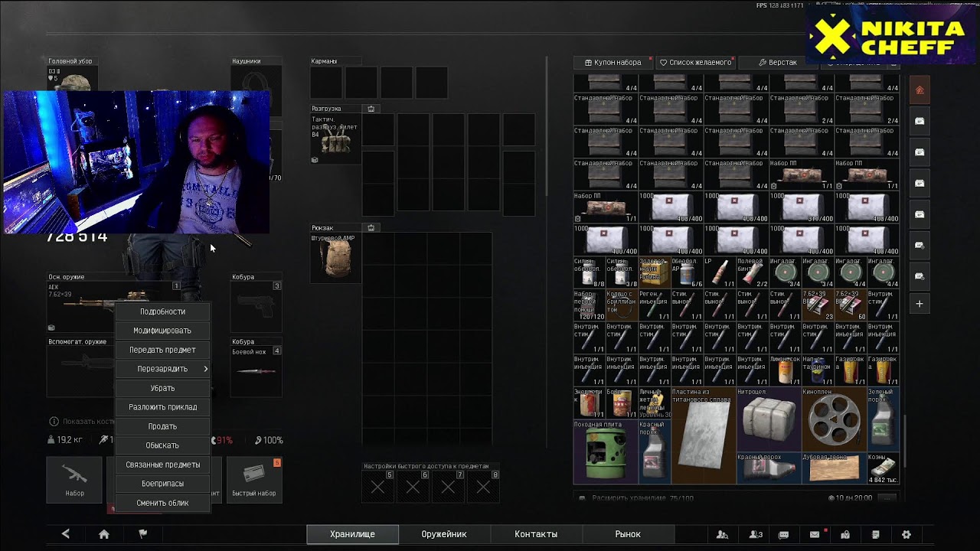This screenshot has width=980, height=551.
Task: Select the Набор первой помощи 120/120 item
Action: 590,305
